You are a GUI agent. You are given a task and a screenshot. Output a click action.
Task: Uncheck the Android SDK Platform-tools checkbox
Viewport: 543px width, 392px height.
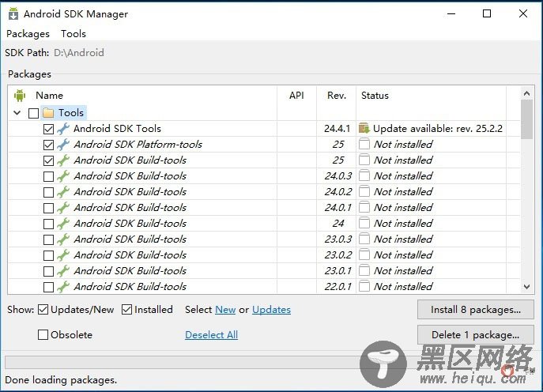tap(48, 145)
